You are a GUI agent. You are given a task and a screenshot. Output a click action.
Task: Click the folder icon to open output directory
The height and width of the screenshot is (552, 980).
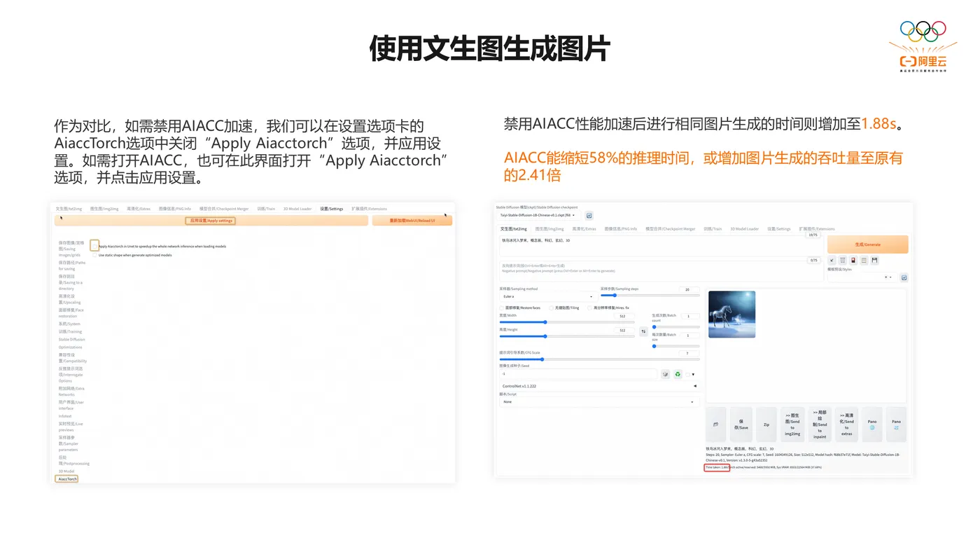tap(715, 425)
